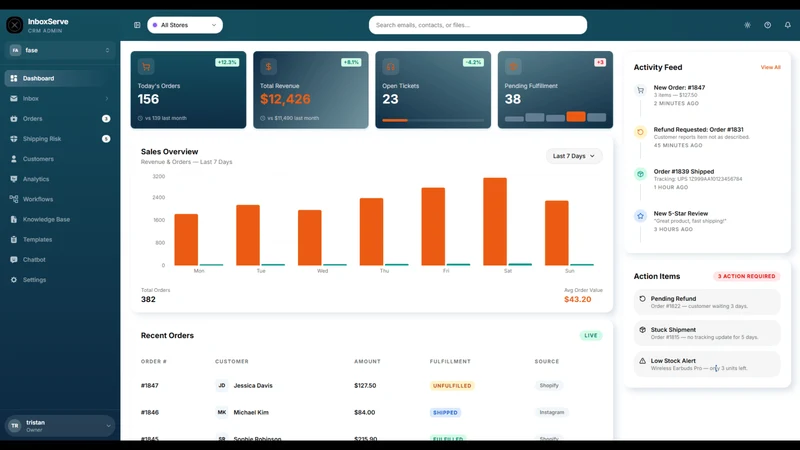Click the InboxServe logo icon
The height and width of the screenshot is (450, 800).
pyautogui.click(x=14, y=25)
